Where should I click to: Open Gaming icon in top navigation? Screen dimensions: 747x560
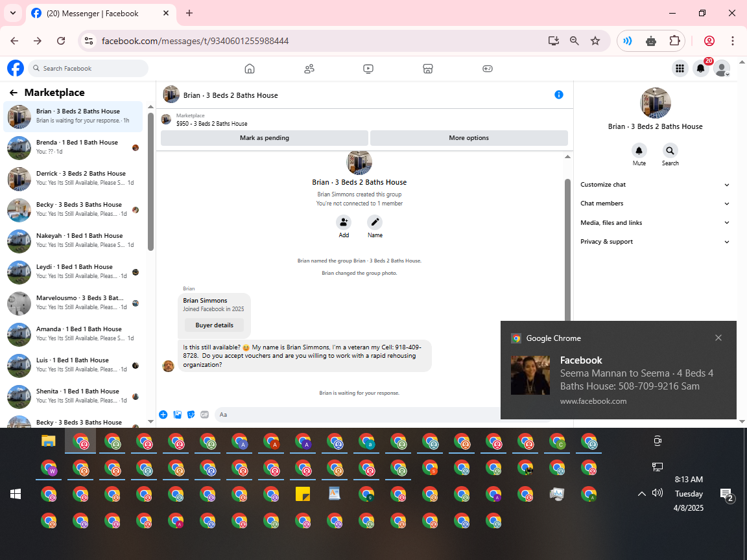pyautogui.click(x=488, y=69)
